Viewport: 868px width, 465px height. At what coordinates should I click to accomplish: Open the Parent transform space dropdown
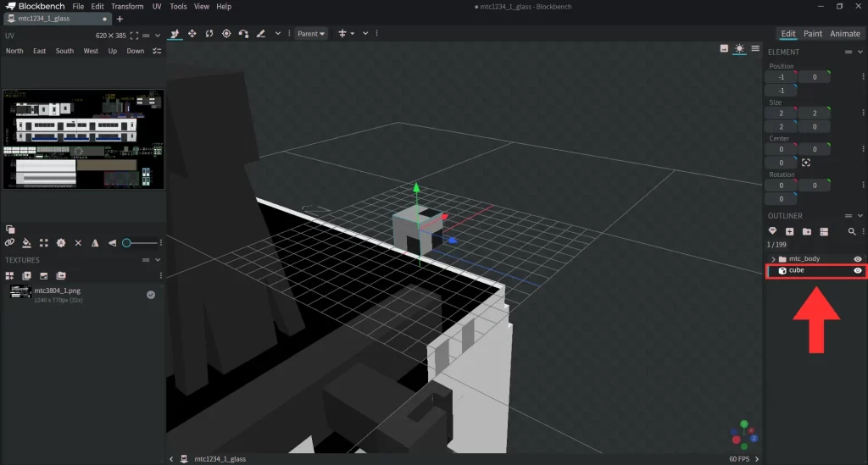click(311, 34)
